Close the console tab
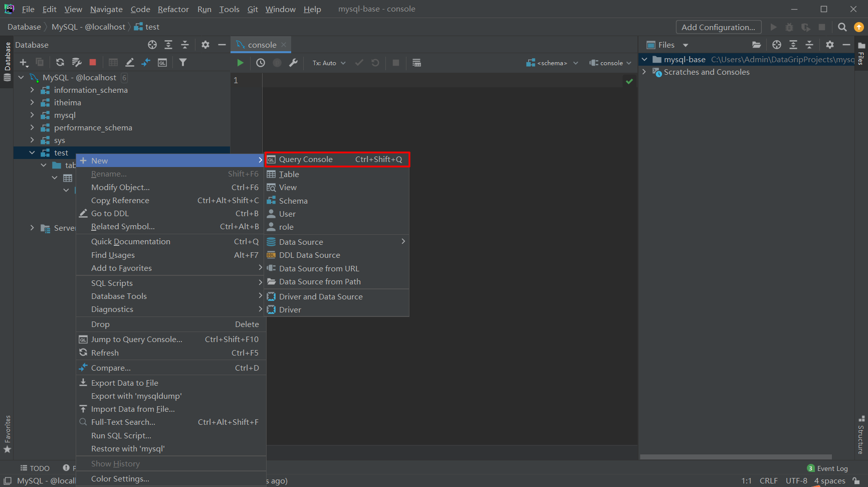868x487 pixels. pyautogui.click(x=284, y=45)
